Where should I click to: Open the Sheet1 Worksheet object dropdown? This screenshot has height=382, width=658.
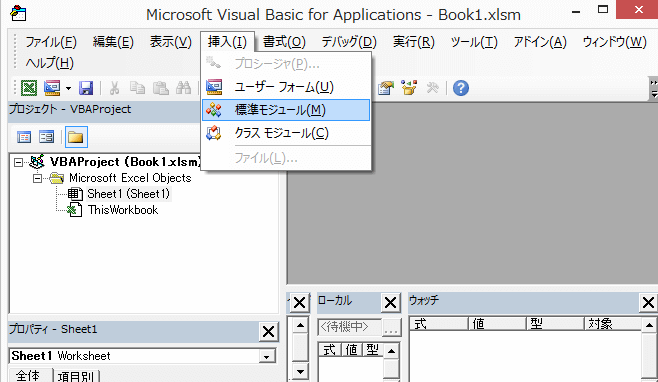coord(266,356)
